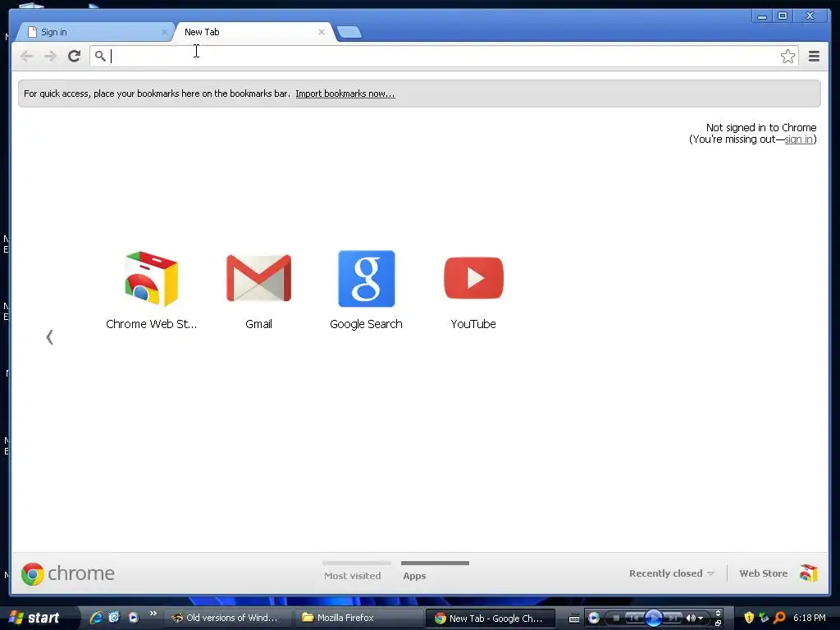
Task: Open a new tab with the tab button
Action: 349,32
